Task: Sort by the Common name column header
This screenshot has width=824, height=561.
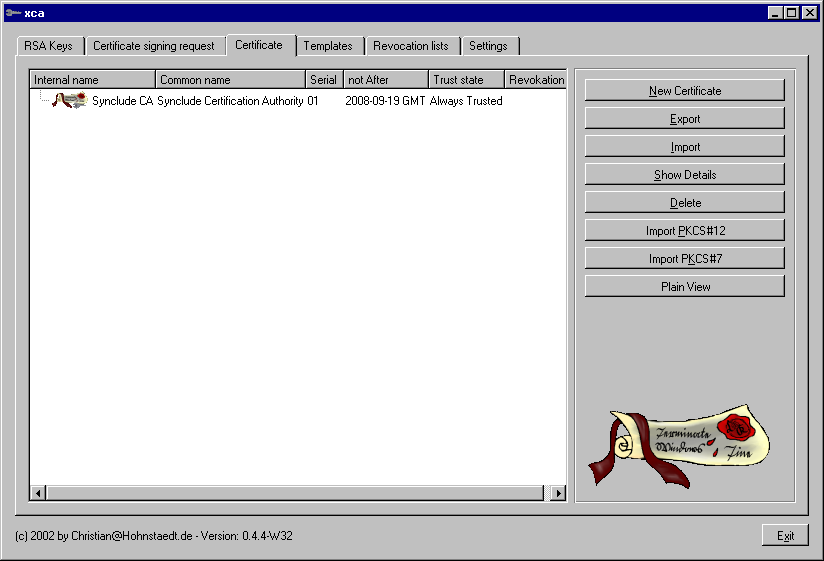Action: tap(230, 80)
